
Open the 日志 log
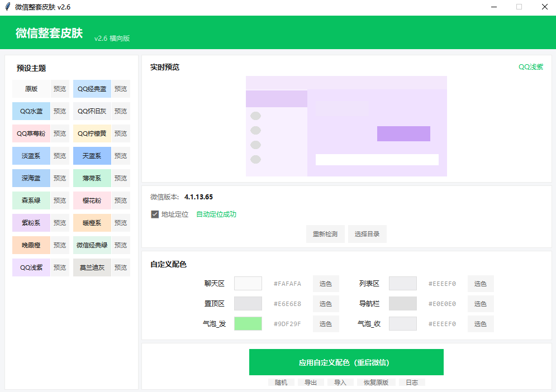412,383
